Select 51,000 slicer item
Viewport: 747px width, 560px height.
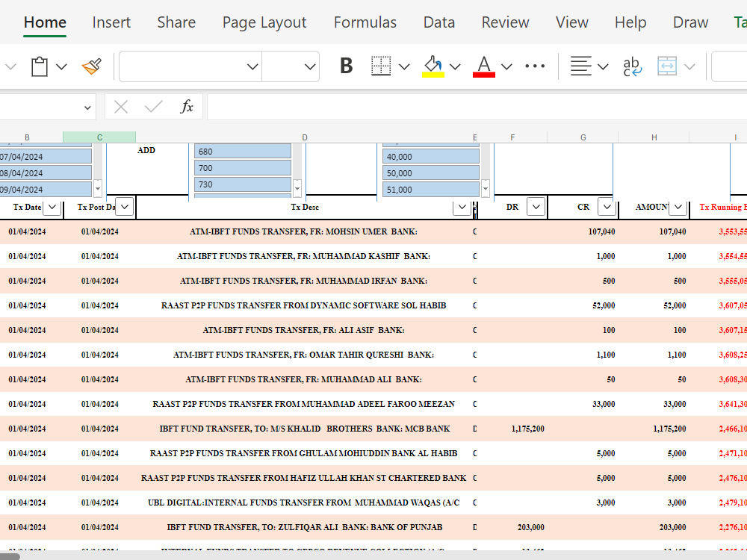tap(431, 189)
